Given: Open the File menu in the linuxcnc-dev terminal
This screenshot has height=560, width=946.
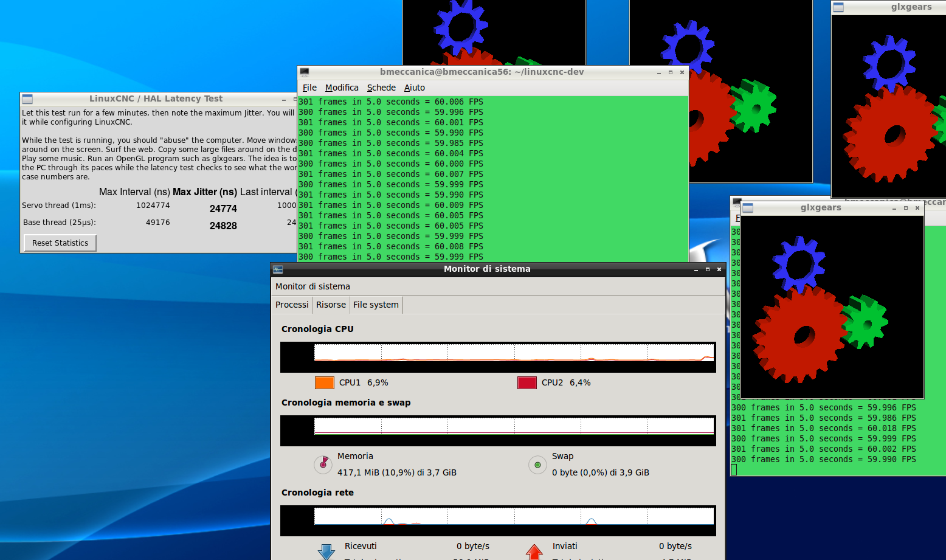Looking at the screenshot, I should point(309,88).
